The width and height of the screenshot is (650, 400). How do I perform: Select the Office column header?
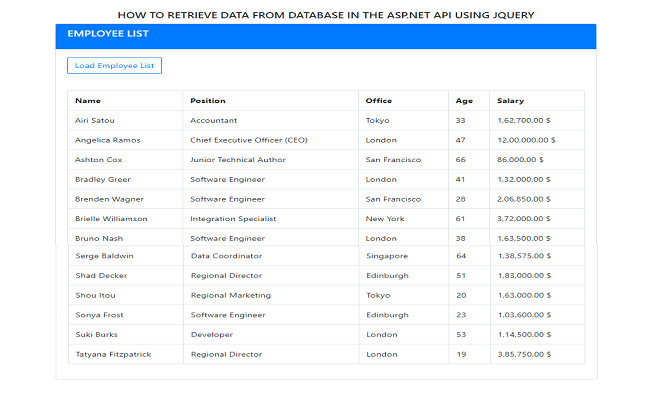(x=379, y=101)
